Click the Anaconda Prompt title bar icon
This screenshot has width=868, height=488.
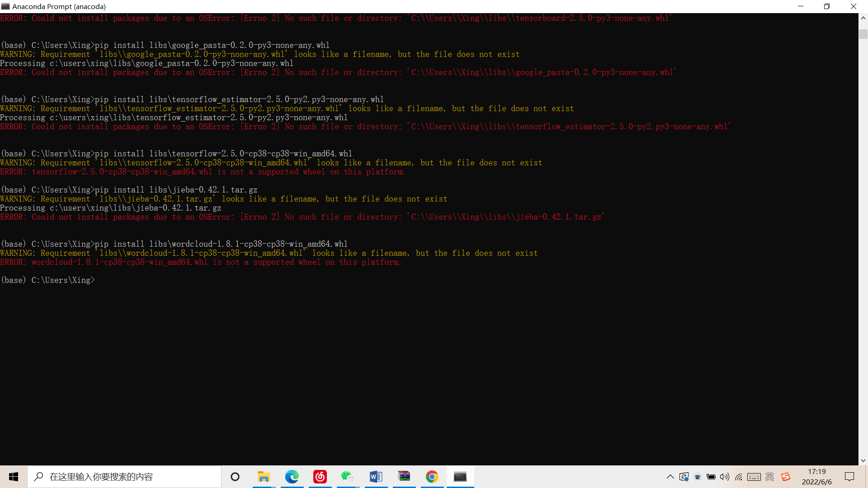(5, 6)
